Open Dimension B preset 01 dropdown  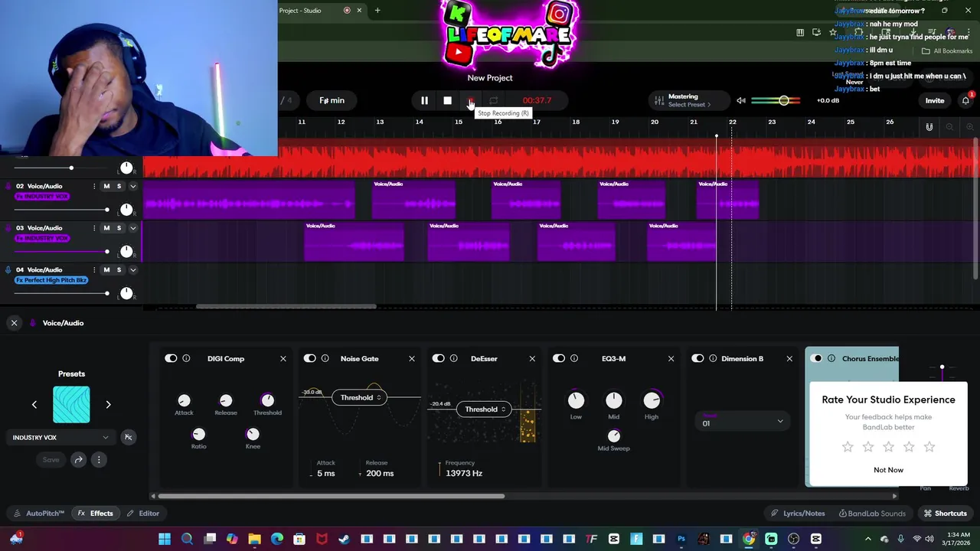coord(742,421)
